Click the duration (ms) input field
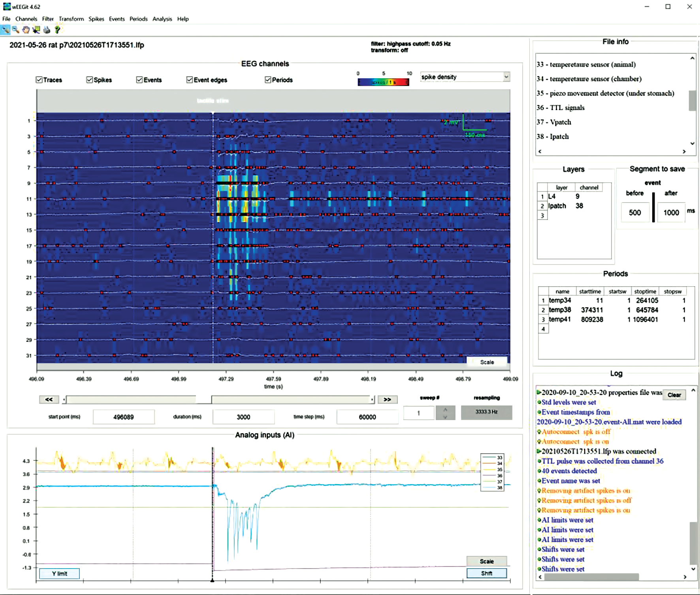This screenshot has height=595, width=700. tap(243, 417)
